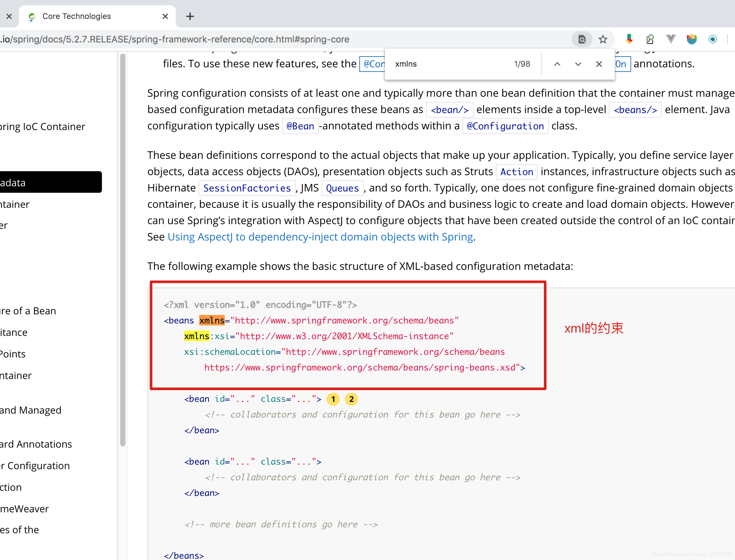Close the Core Technologies tab
The height and width of the screenshot is (560, 735).
pyautogui.click(x=165, y=16)
